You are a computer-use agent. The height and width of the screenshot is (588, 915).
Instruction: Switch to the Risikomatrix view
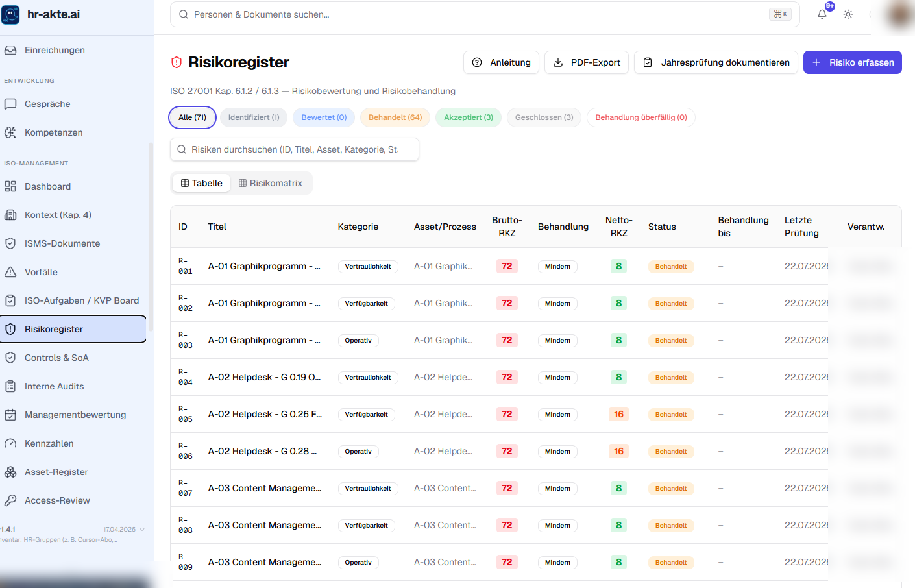pos(271,183)
